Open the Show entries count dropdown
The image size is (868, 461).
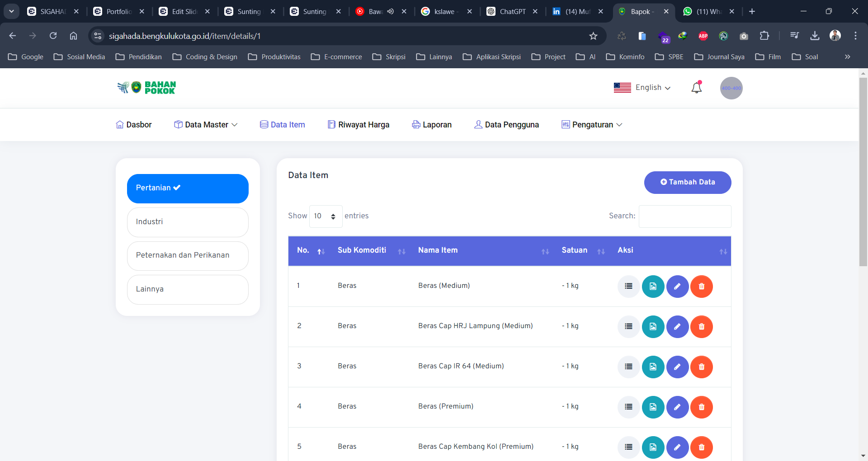tap(325, 216)
